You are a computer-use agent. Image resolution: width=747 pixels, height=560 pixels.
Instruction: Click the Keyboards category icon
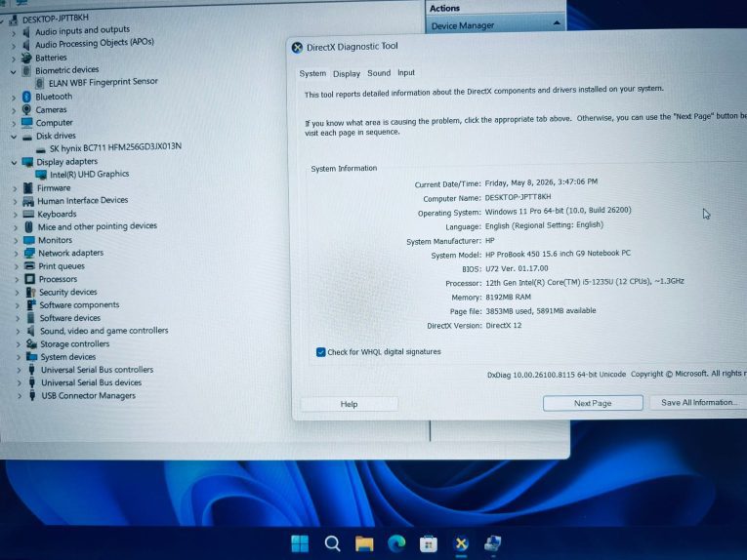pos(28,214)
